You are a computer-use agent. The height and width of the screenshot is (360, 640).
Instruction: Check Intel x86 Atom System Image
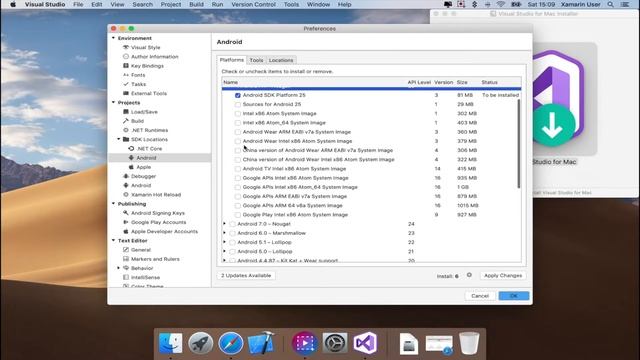coord(238,113)
